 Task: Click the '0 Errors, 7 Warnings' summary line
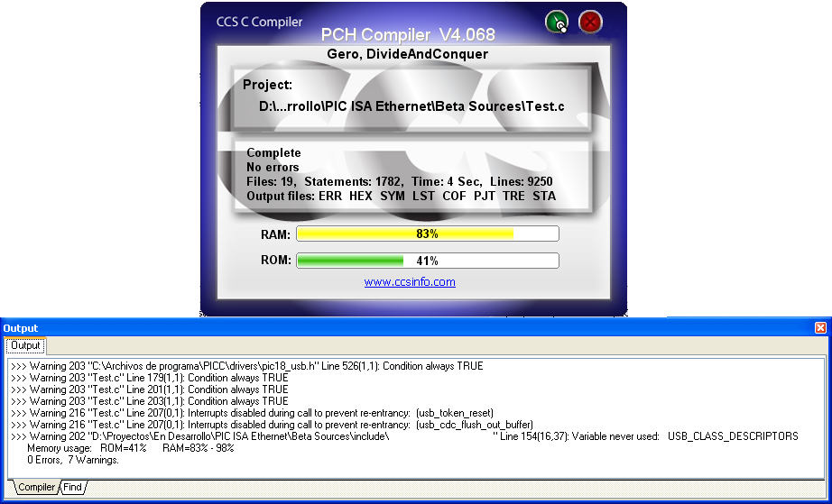click(73, 460)
